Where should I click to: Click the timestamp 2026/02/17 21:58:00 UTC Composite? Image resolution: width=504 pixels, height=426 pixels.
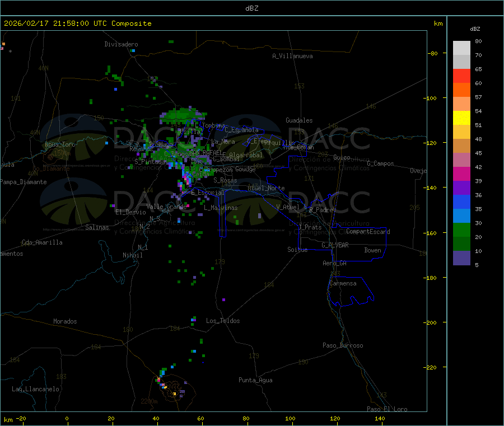tap(77, 24)
